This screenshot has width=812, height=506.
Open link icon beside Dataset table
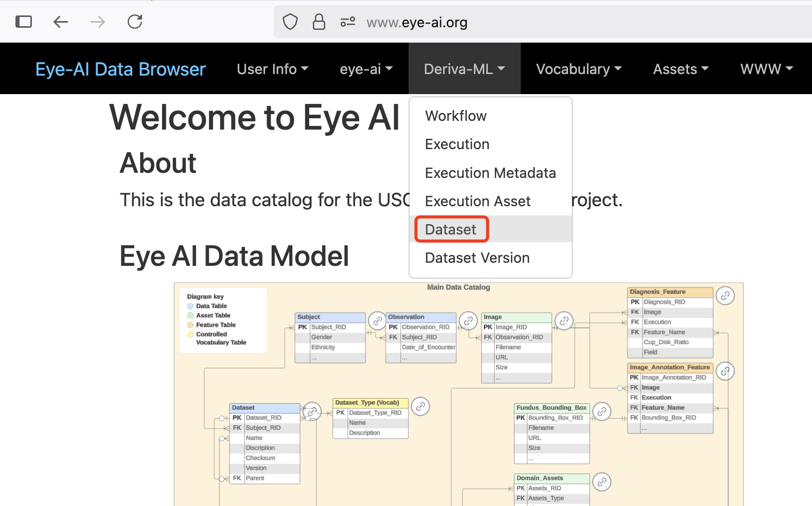[x=312, y=411]
